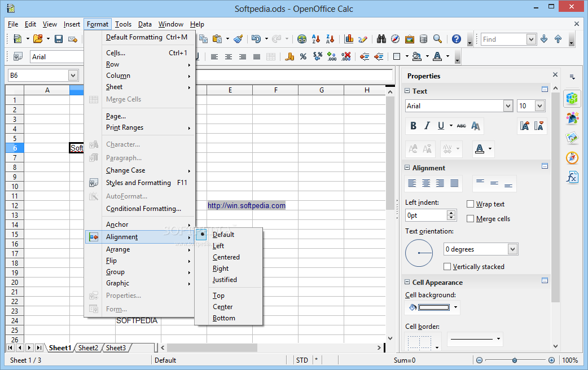Apply Percent number format icon
Screen dimensions: 588x370
303,56
